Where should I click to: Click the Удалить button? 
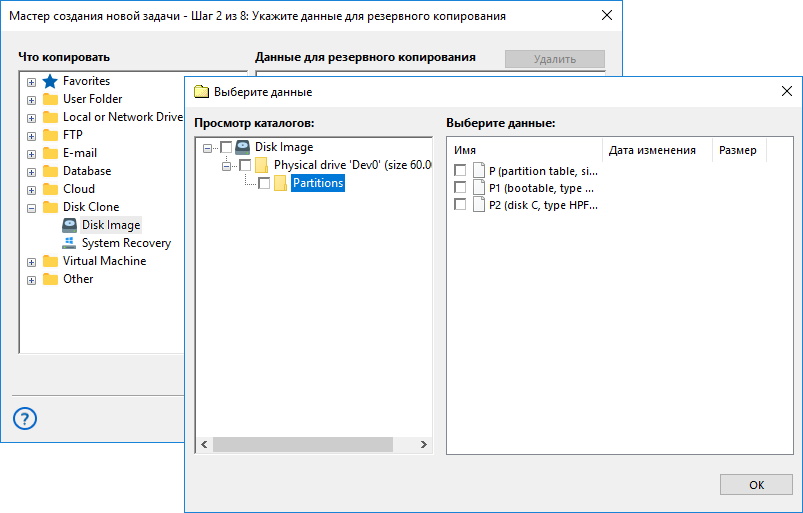555,59
